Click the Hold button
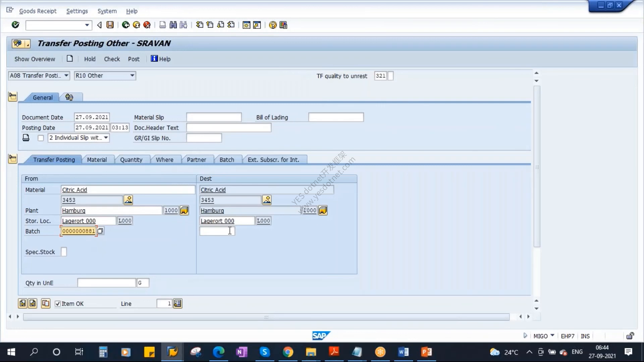 click(x=90, y=59)
